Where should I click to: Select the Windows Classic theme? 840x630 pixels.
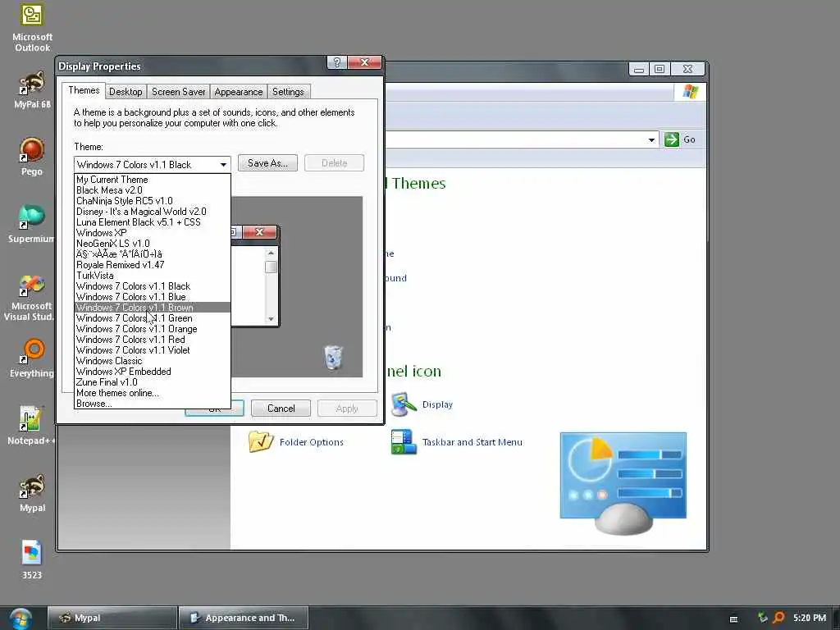point(153,361)
